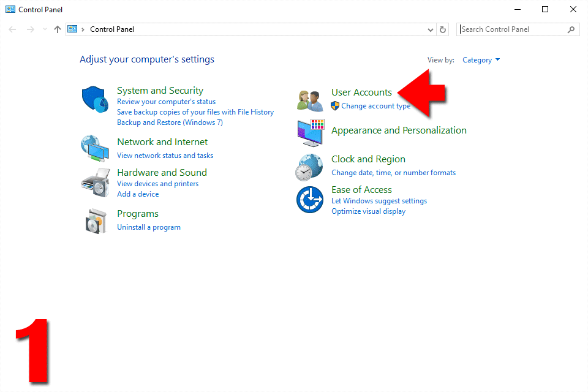588x392 pixels.
Task: Click the Up arrow navigation button
Action: coord(58,29)
